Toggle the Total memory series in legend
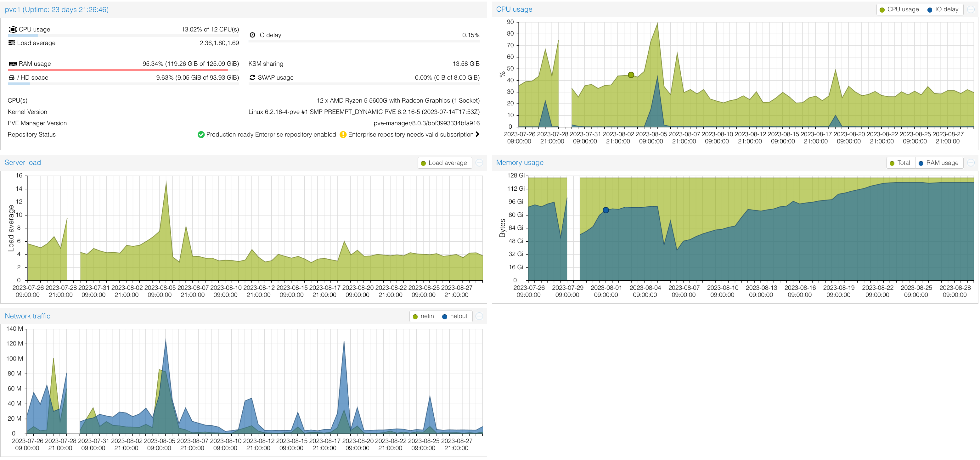The image size is (980, 460). tap(900, 163)
